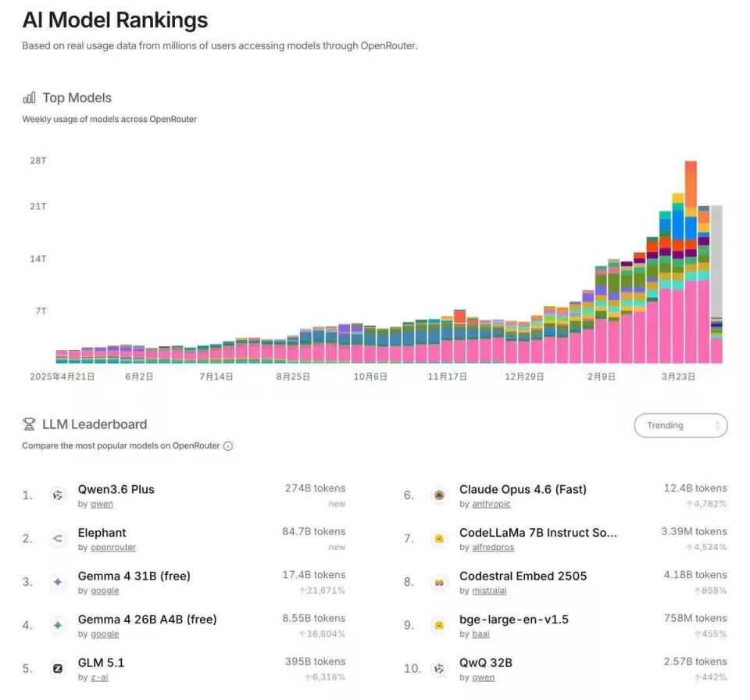The image size is (750, 700).
Task: Click the LLM Leaderboard trophy icon
Action: (29, 424)
